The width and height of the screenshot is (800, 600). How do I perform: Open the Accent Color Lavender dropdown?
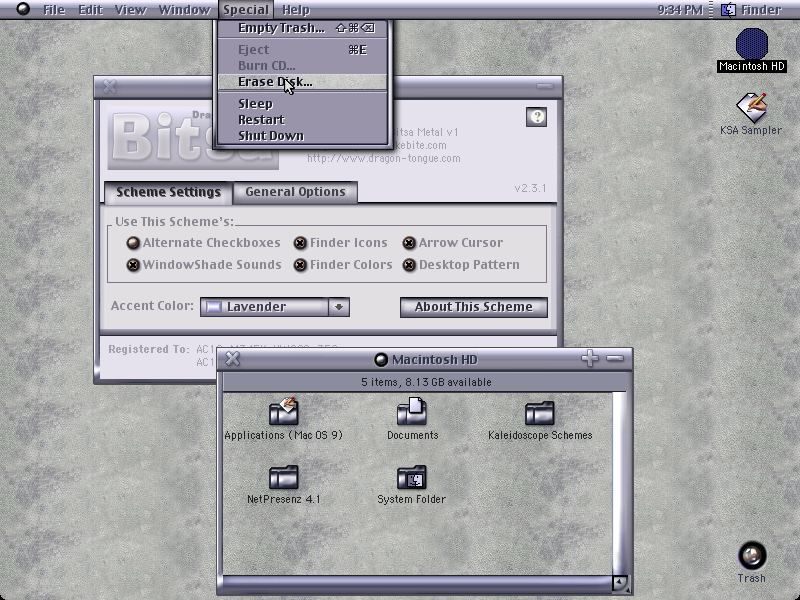(x=274, y=307)
